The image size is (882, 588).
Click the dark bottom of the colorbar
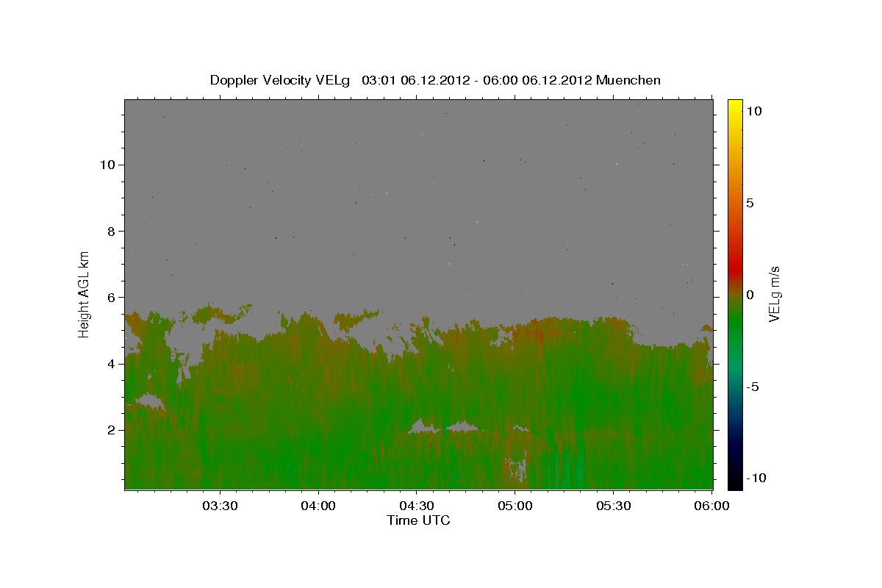(735, 478)
